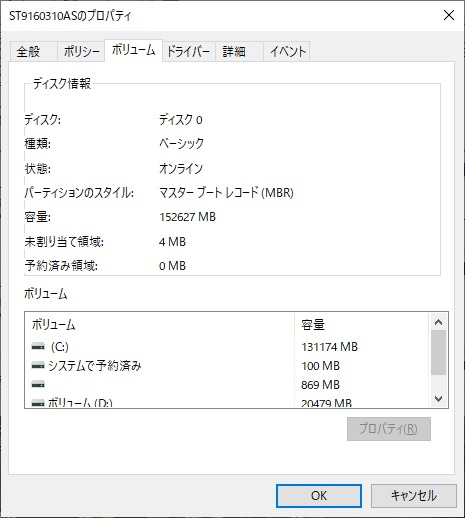Close the ST9160310AS properties dialog
This screenshot has height=518, width=465.
pyautogui.click(x=449, y=15)
